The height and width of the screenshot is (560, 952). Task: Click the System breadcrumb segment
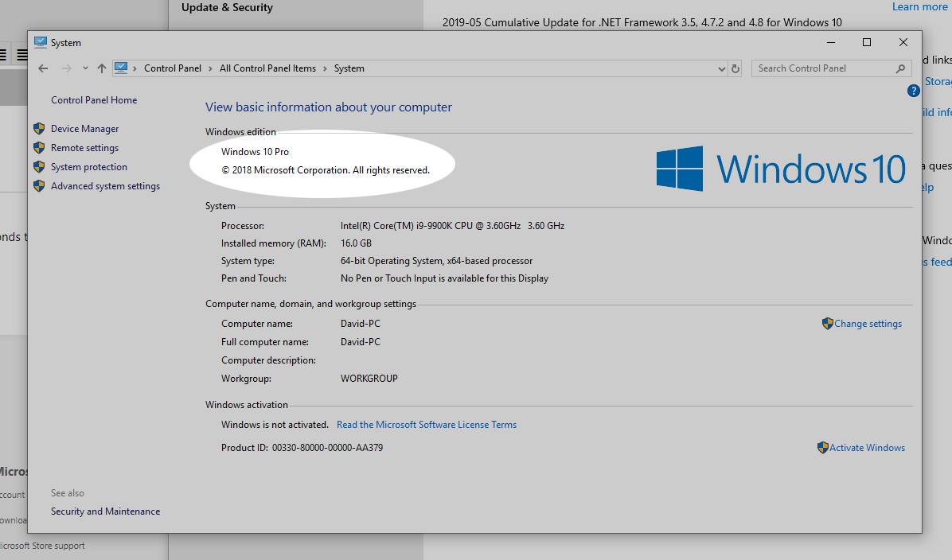pos(349,68)
